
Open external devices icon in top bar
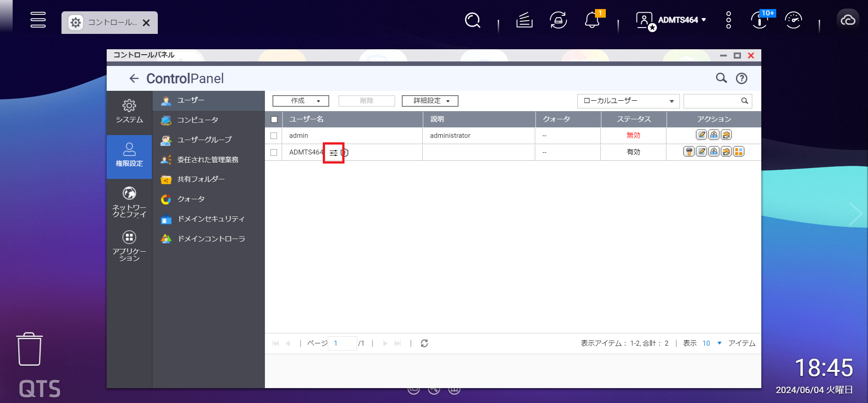[558, 20]
